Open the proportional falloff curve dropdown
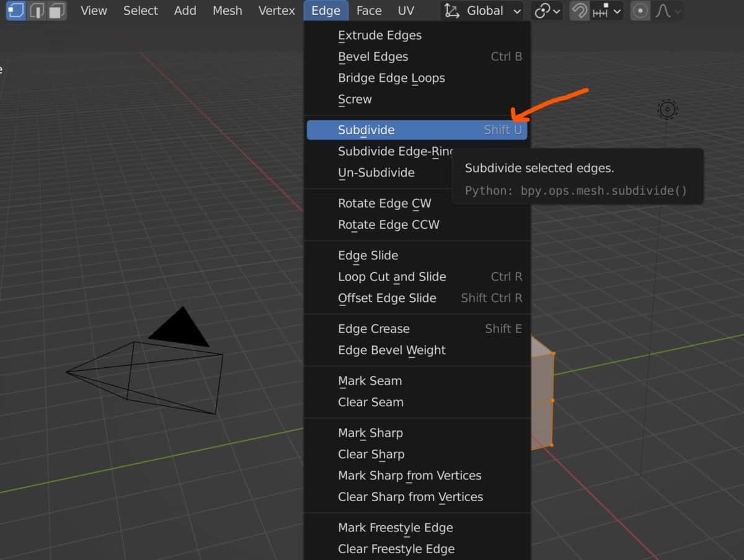This screenshot has height=560, width=744. pyautogui.click(x=668, y=11)
